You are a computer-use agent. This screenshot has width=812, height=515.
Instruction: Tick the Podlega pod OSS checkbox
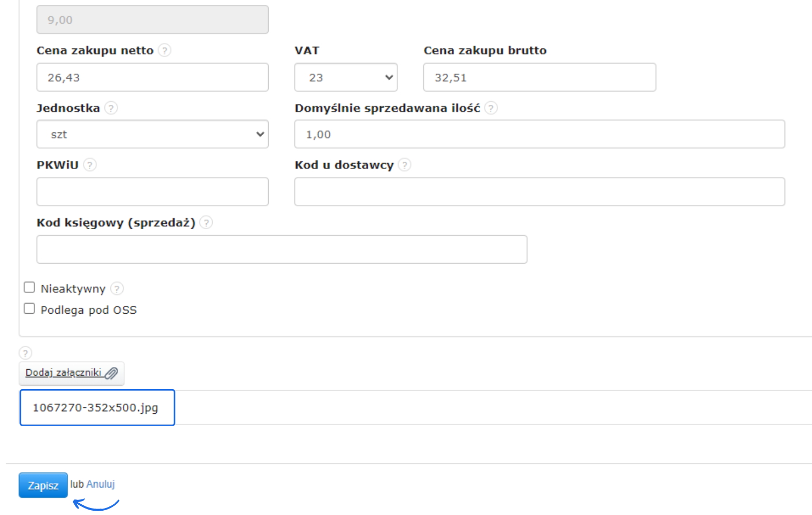30,308
